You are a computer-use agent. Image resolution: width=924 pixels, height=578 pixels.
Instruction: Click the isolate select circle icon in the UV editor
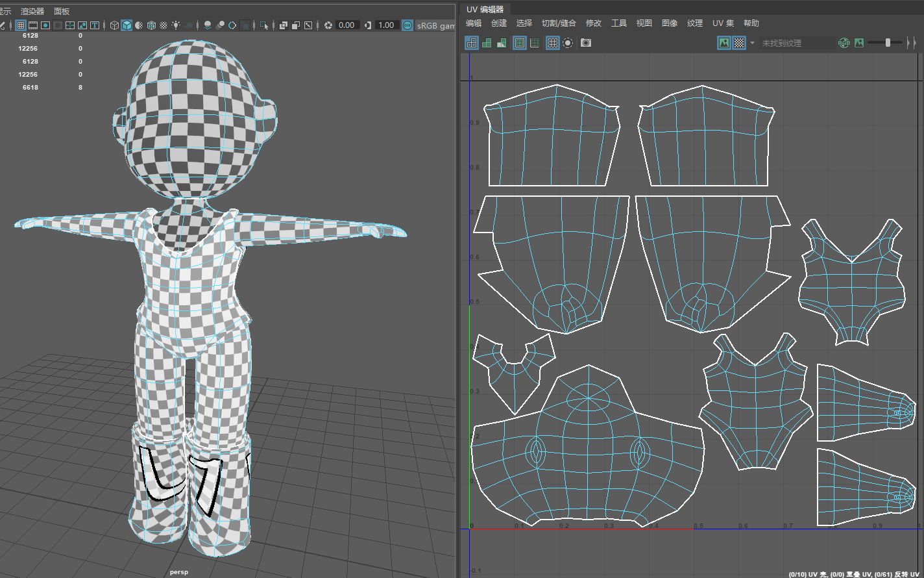pyautogui.click(x=568, y=43)
